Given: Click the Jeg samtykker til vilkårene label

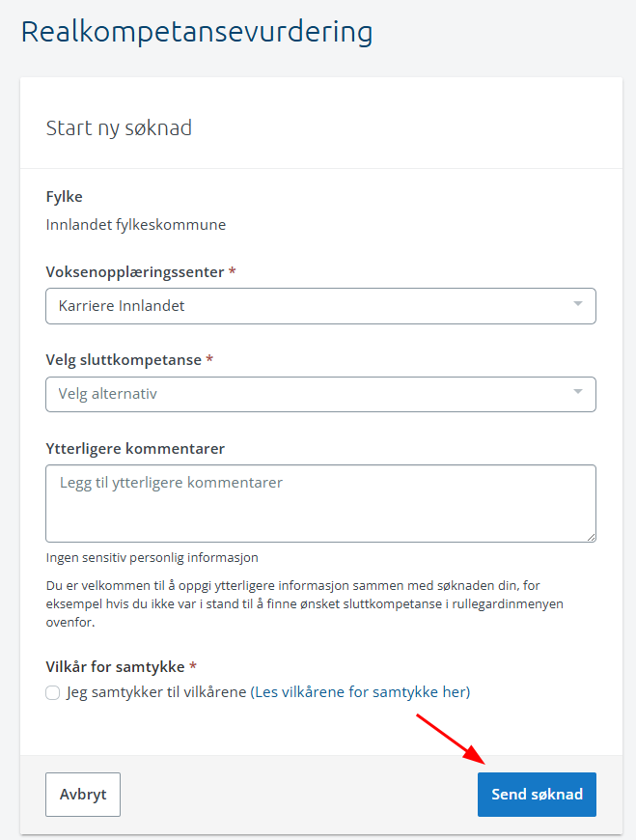Looking at the screenshot, I should click(x=156, y=692).
